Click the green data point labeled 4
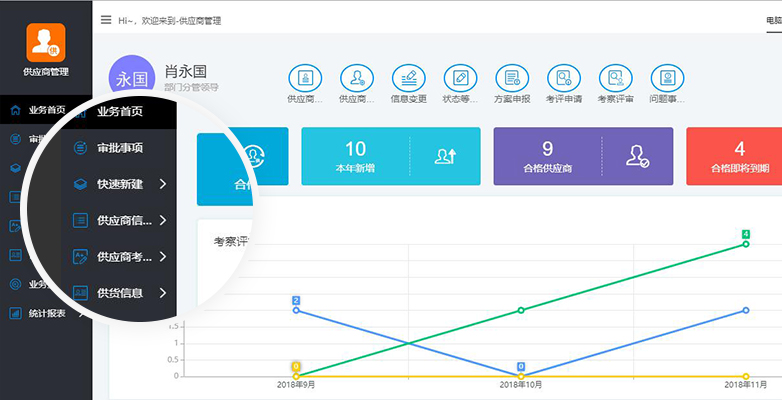Screen dimensions: 782x400 746,244
